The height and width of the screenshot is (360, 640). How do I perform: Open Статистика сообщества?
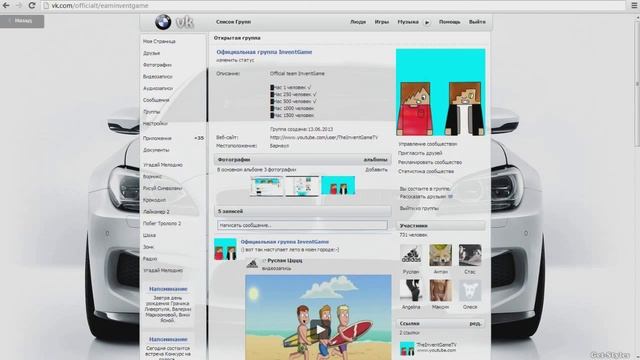pyautogui.click(x=426, y=171)
